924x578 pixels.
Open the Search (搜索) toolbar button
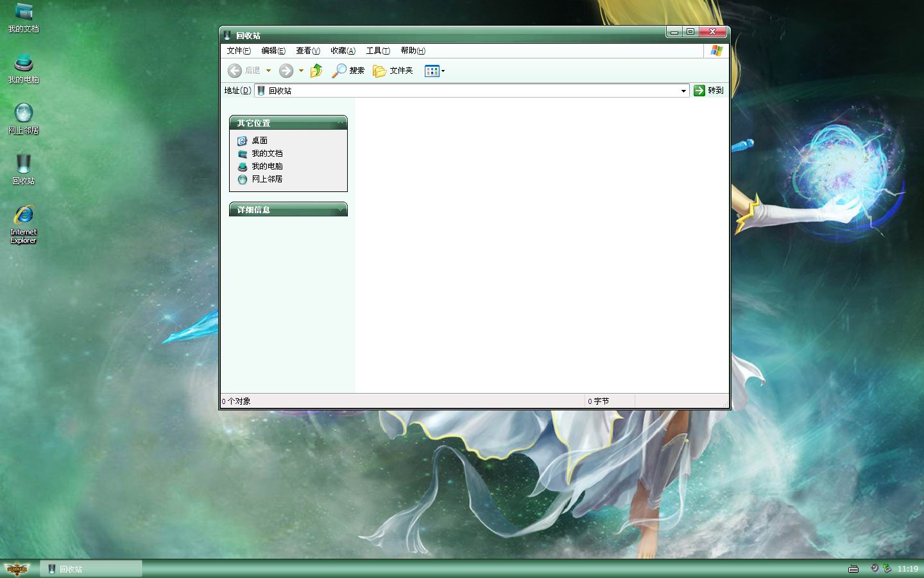click(348, 71)
